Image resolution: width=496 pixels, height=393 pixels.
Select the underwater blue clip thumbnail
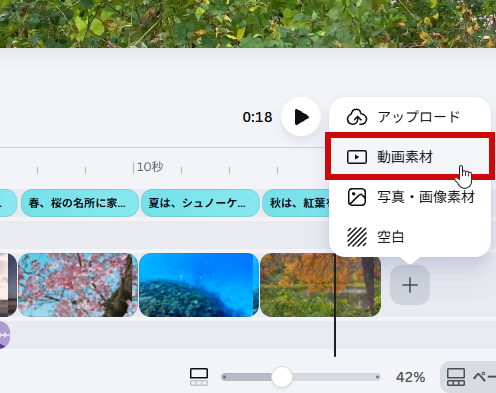199,285
